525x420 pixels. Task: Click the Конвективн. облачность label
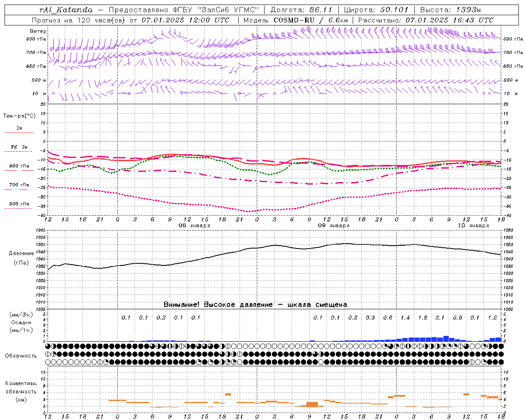pos(21,388)
